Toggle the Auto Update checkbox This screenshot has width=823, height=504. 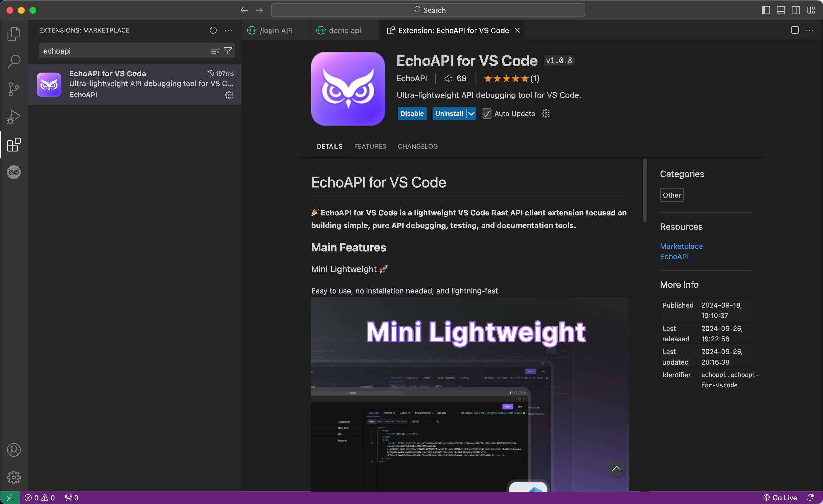(487, 113)
